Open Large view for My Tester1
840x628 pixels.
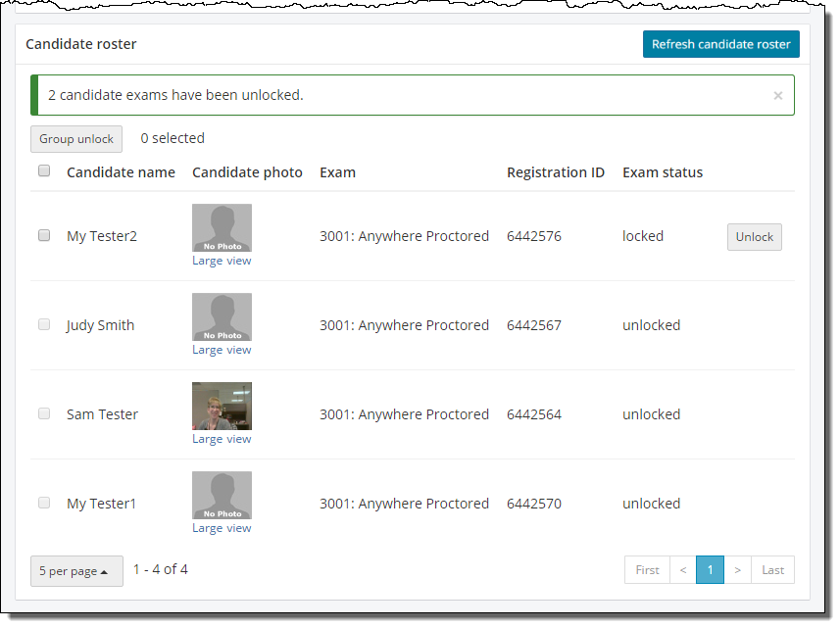222,528
